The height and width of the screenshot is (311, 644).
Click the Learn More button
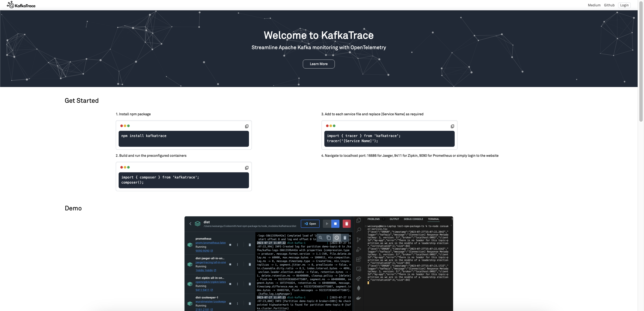(x=319, y=64)
